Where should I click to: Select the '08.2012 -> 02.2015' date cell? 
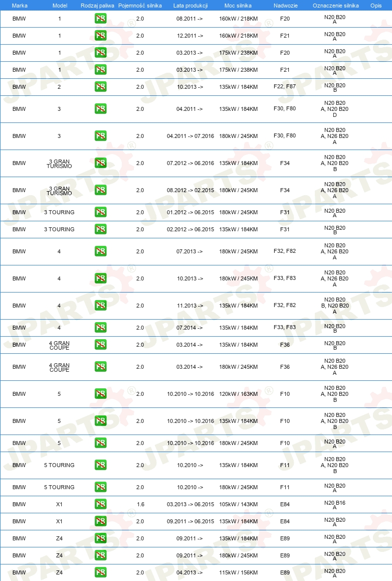click(190, 190)
